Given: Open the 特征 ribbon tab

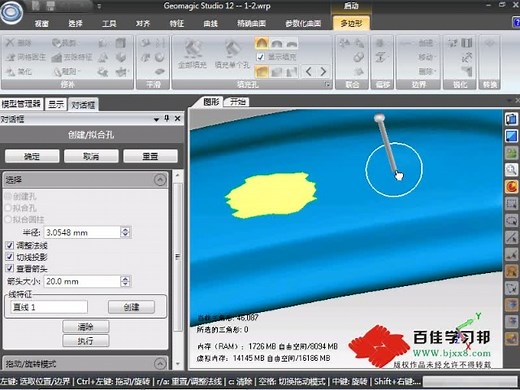Looking at the screenshot, I should [x=177, y=23].
